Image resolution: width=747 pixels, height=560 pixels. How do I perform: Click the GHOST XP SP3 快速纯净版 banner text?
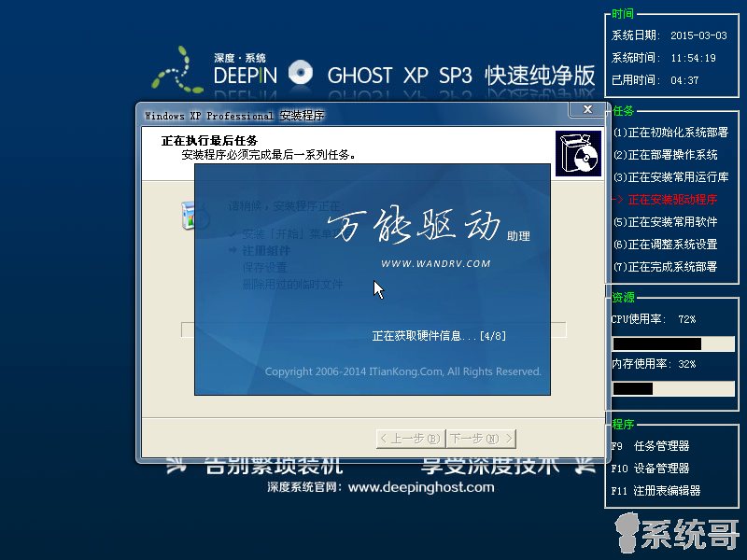[461, 76]
